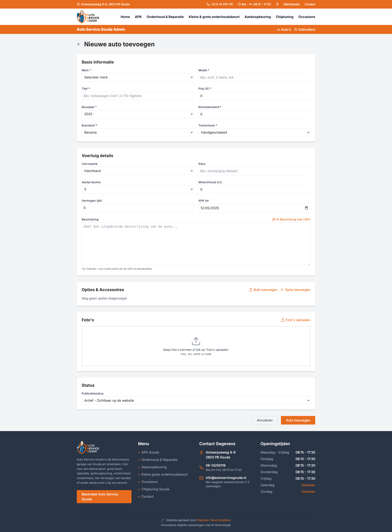Click the back arrow beside 'Nieuwe auto toevoegen'
392x532 pixels.
click(79, 44)
